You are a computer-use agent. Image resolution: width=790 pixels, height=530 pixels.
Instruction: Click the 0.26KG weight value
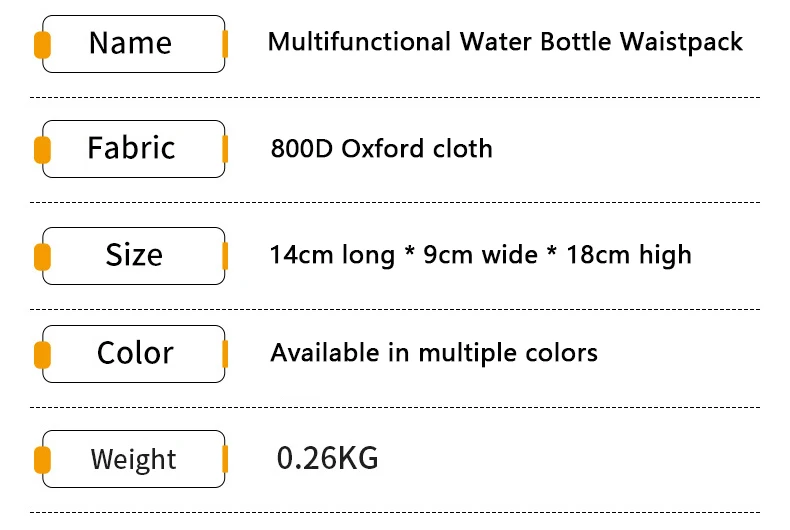click(x=327, y=459)
